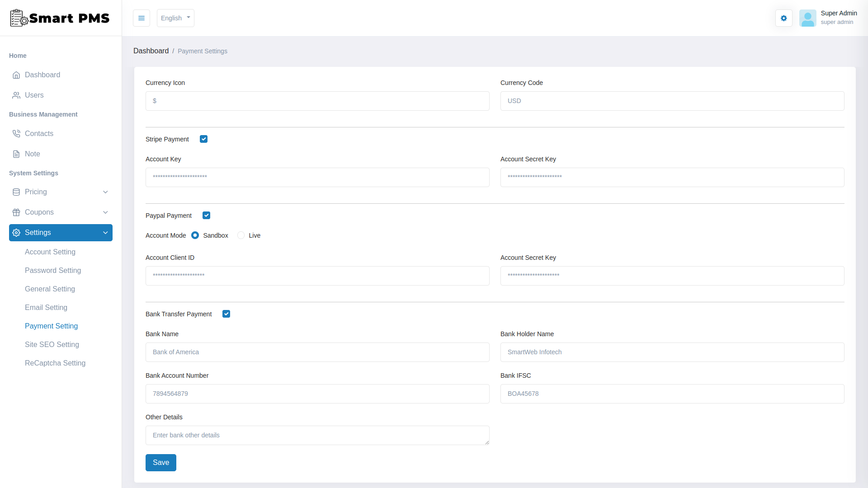Open Note from the sidebar

click(33, 154)
